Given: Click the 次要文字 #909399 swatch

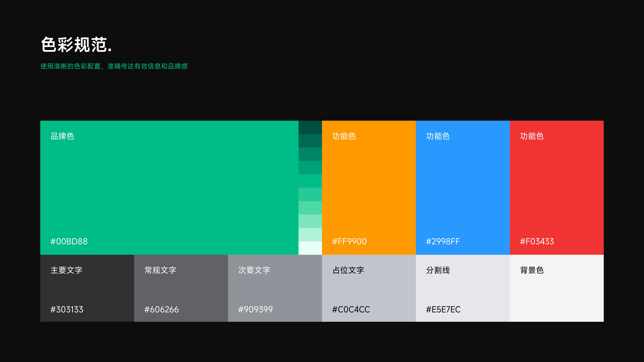Looking at the screenshot, I should pyautogui.click(x=275, y=288).
